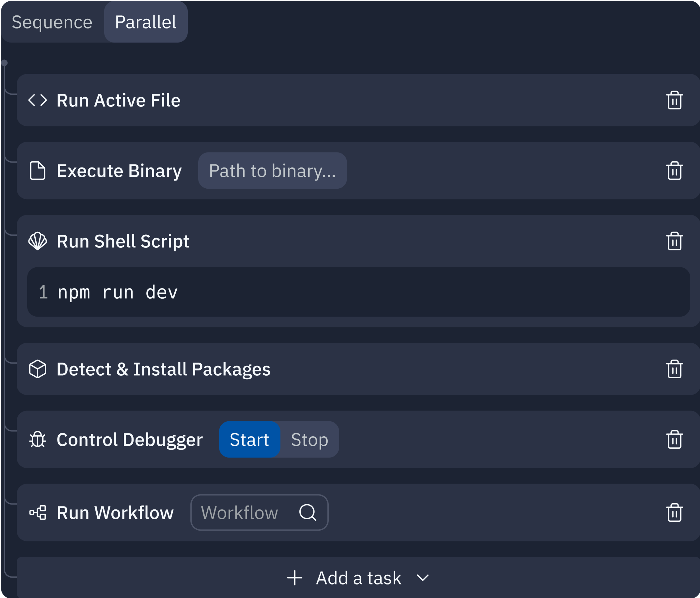The height and width of the screenshot is (598, 700).
Task: Click the workflow search magnifier icon
Action: [x=307, y=513]
